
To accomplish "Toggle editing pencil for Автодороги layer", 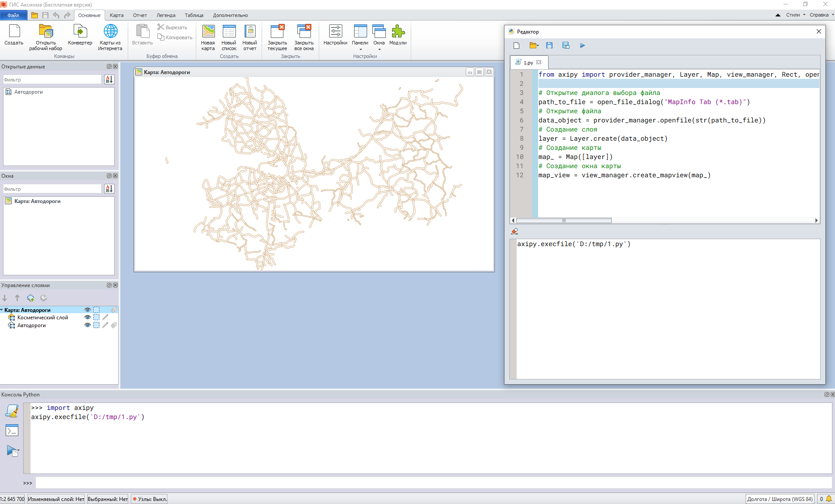I will (105, 325).
